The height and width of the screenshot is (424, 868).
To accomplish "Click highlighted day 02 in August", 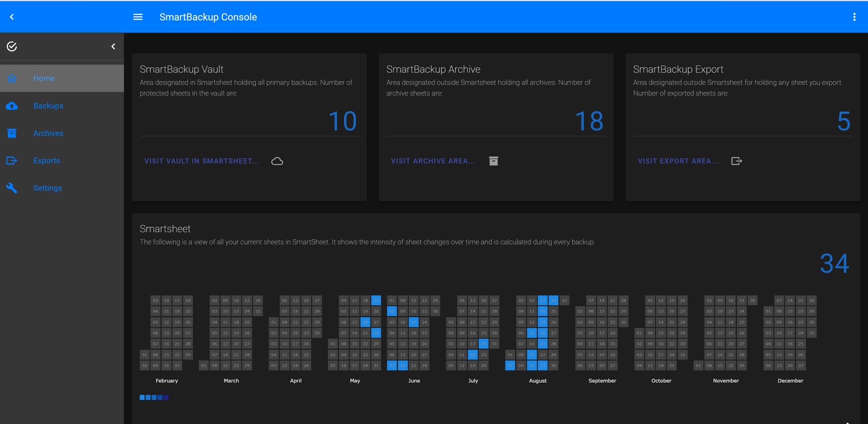I will click(x=510, y=365).
